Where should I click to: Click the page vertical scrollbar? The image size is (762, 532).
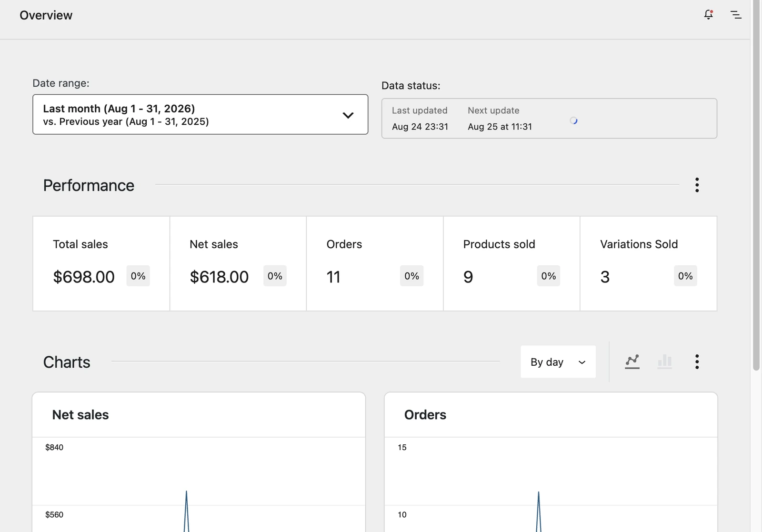[756, 185]
